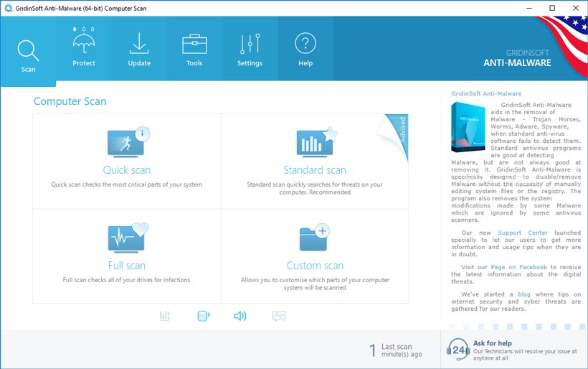The image size is (588, 369).
Task: Click the Anti-Malware product box image
Action: 468,127
